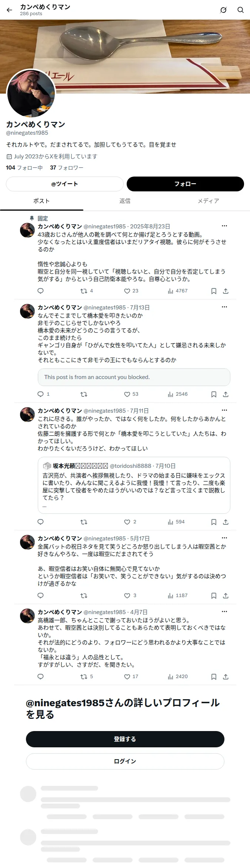Click the Grok slash icon in header
Screen dimensions: 250x868
223,10
